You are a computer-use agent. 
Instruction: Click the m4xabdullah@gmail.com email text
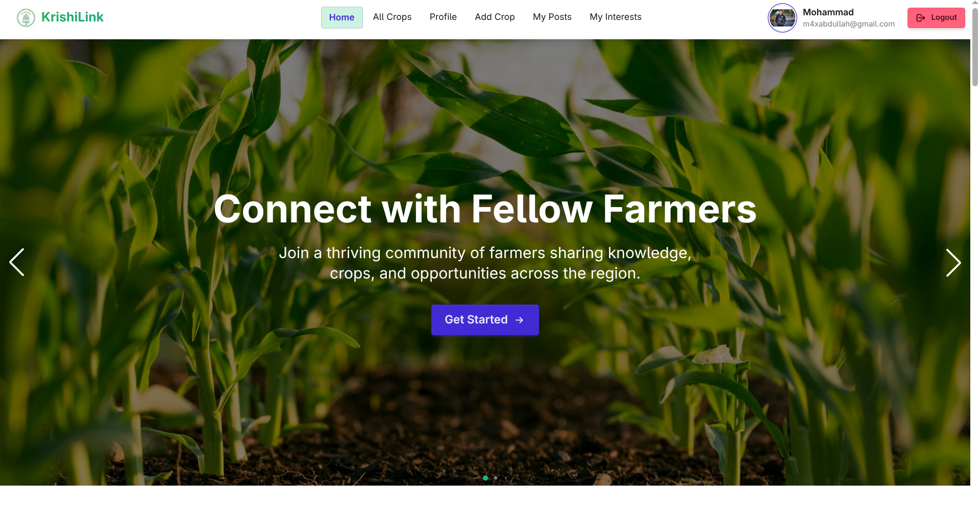pos(848,24)
